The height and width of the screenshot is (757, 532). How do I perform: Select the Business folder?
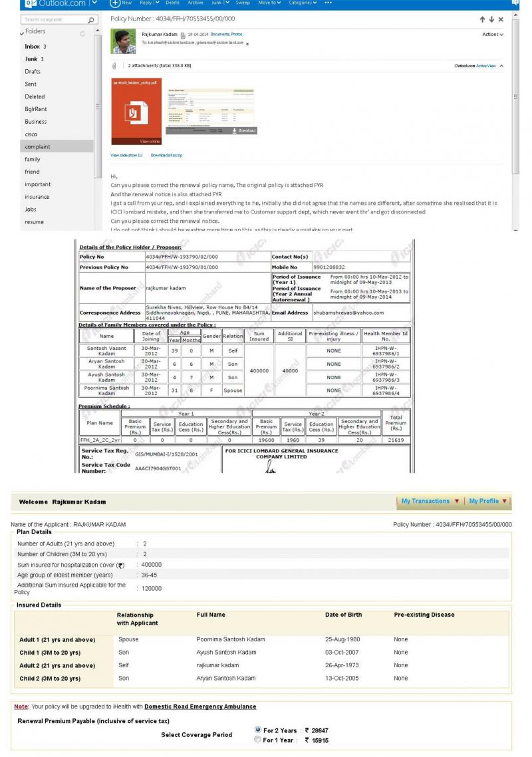pos(36,122)
